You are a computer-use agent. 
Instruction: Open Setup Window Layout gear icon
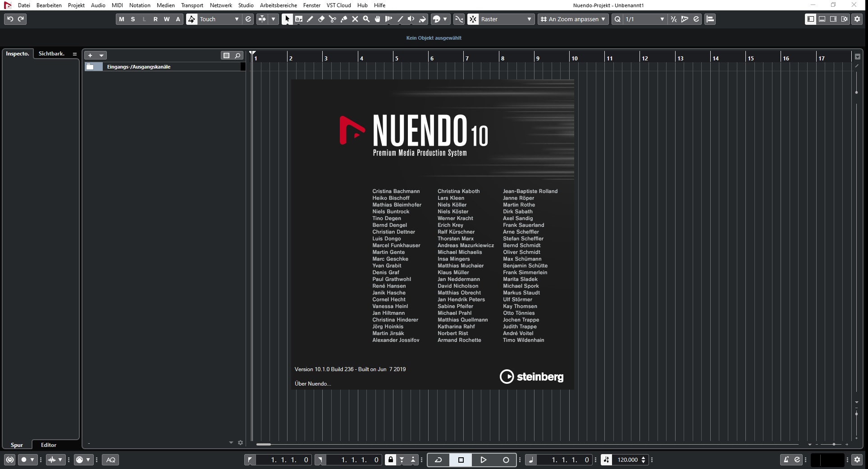844,19
